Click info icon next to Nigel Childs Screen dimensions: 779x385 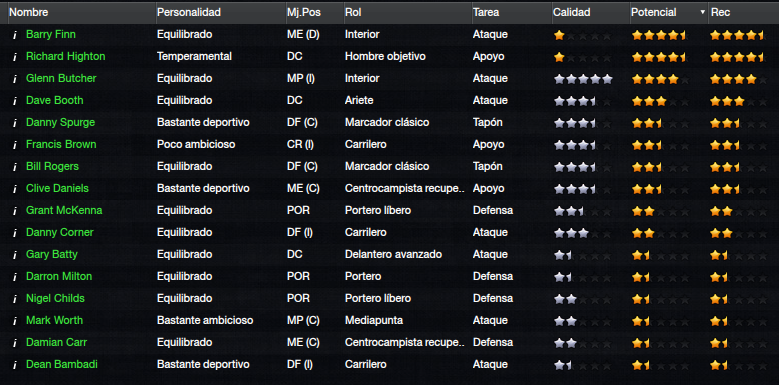[x=15, y=299]
